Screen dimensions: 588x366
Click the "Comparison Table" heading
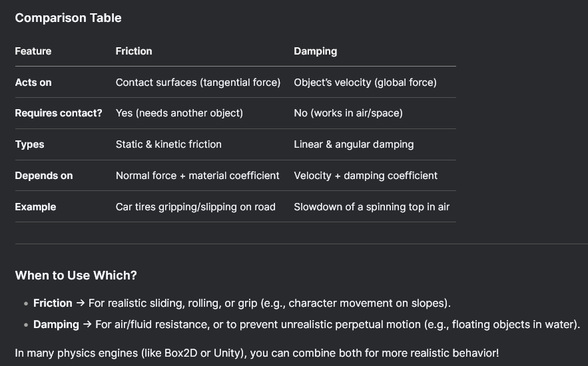click(x=68, y=18)
